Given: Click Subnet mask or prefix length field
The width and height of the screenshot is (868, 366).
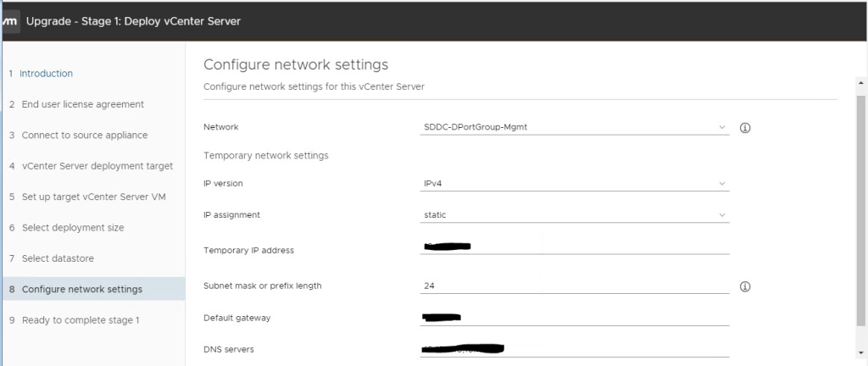Looking at the screenshot, I should [x=576, y=286].
